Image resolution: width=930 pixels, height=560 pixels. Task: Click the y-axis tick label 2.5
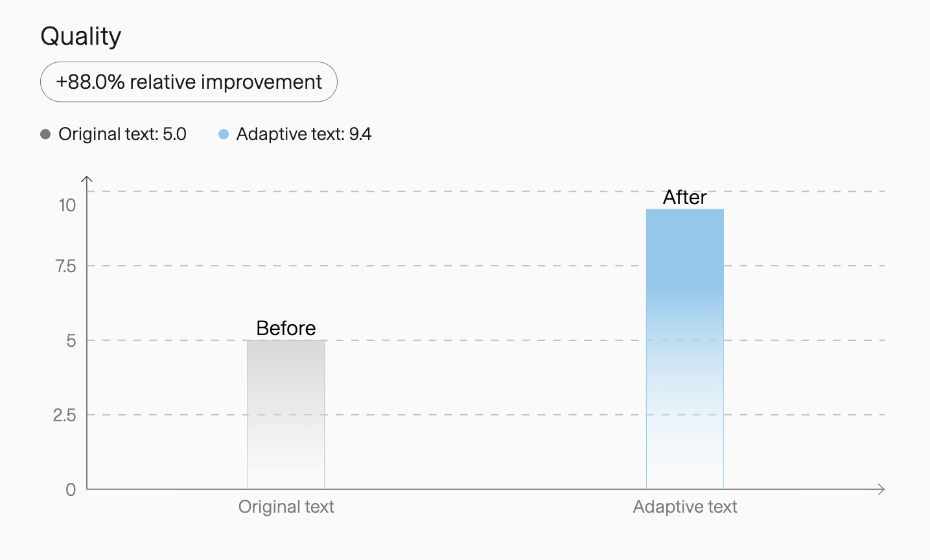(65, 415)
